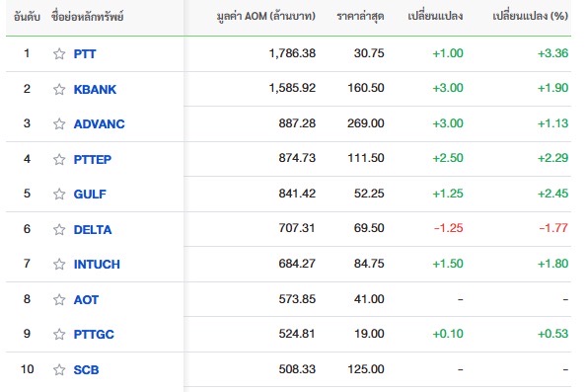Toggle favorite star for ADVANC

tap(59, 123)
